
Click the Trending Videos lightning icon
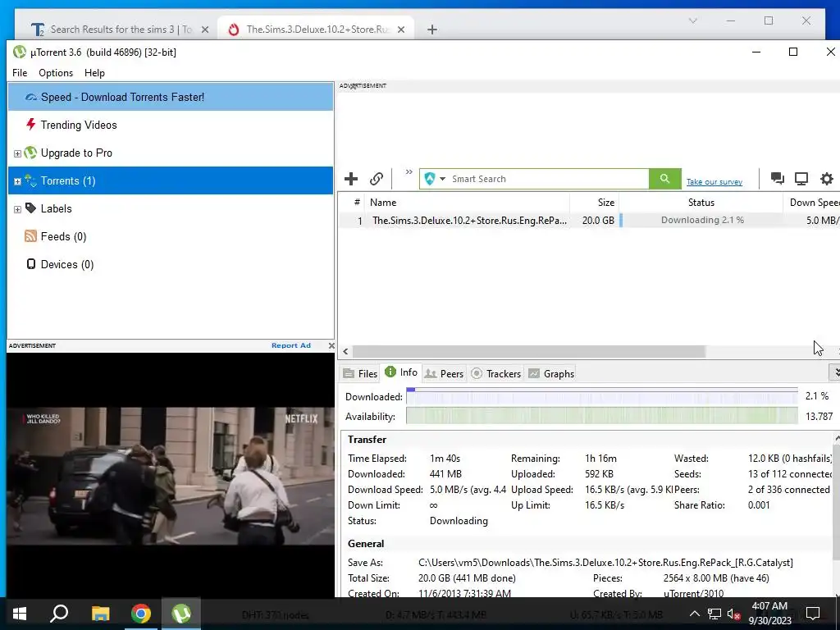31,125
